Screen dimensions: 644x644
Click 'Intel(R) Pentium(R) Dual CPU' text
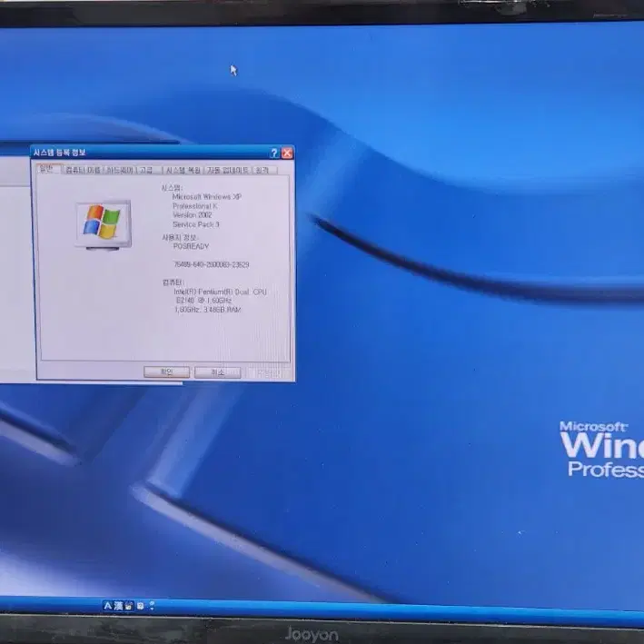click(220, 292)
